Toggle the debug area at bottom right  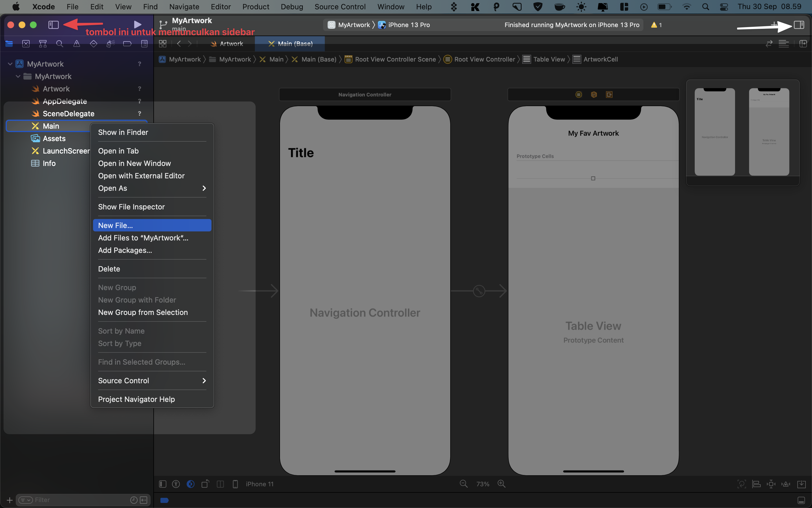(x=801, y=500)
